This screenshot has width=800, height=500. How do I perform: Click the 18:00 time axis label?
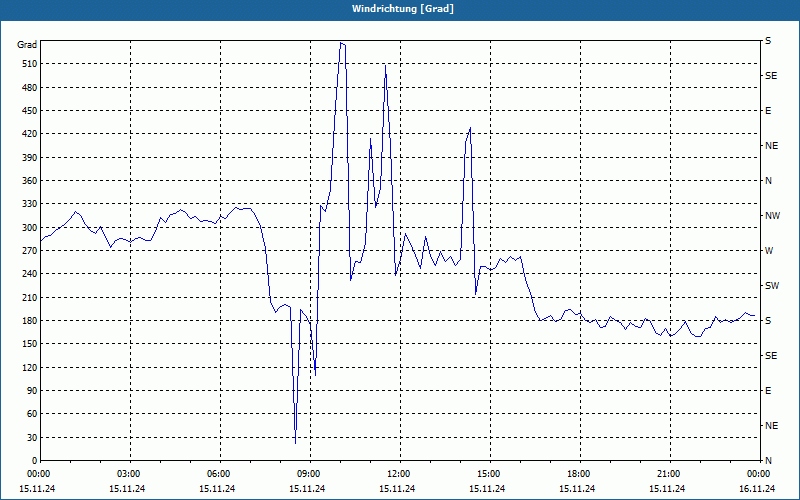(x=580, y=473)
